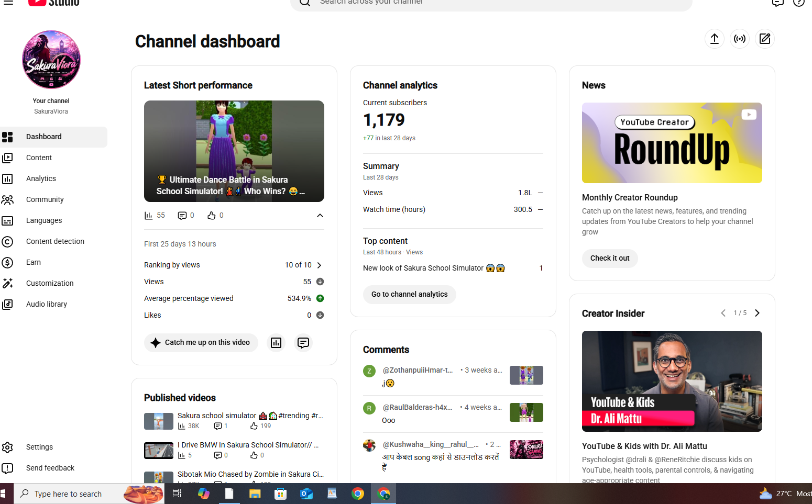
Task: Click the create post pencil icon
Action: click(x=765, y=39)
